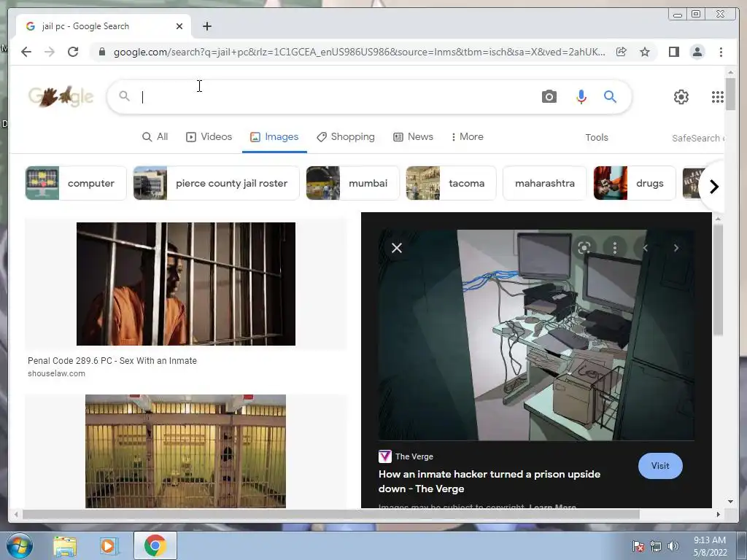
Task: Open the Tools options
Action: click(x=597, y=137)
